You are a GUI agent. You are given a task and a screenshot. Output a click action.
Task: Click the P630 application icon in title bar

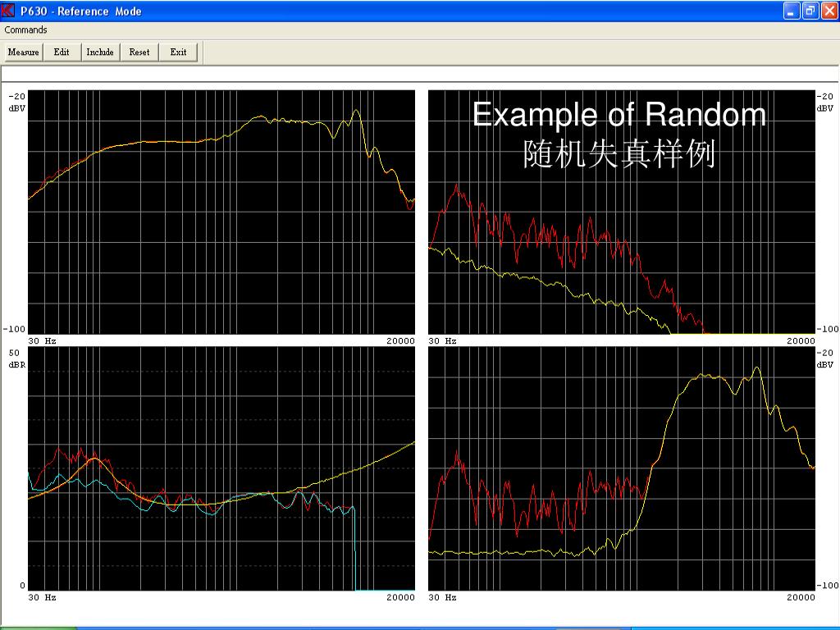8,11
